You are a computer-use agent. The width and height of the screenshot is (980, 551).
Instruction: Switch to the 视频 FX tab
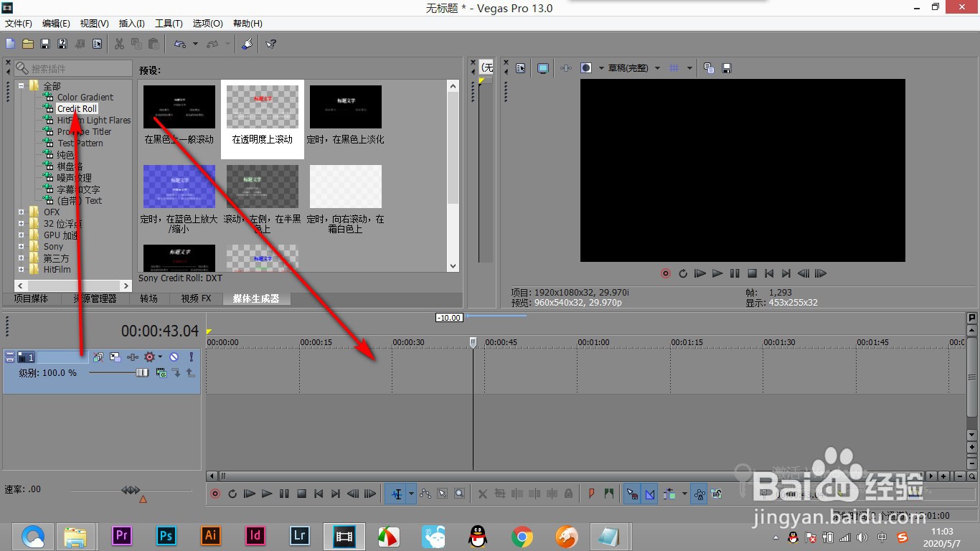click(196, 299)
